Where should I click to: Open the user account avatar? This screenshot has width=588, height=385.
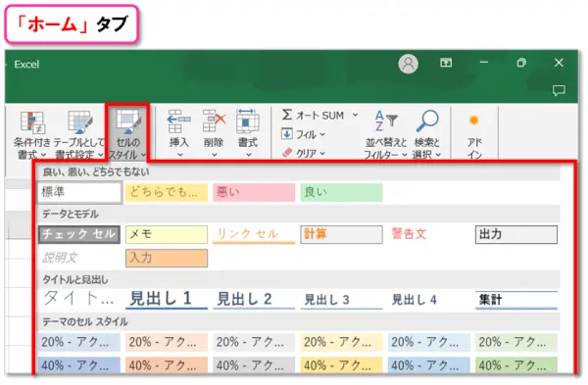pyautogui.click(x=408, y=64)
